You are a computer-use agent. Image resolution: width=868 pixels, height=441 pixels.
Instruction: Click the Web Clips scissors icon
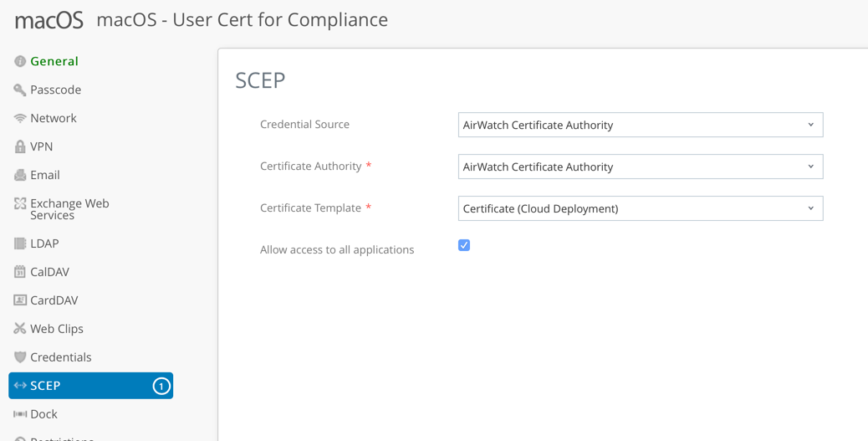click(20, 329)
